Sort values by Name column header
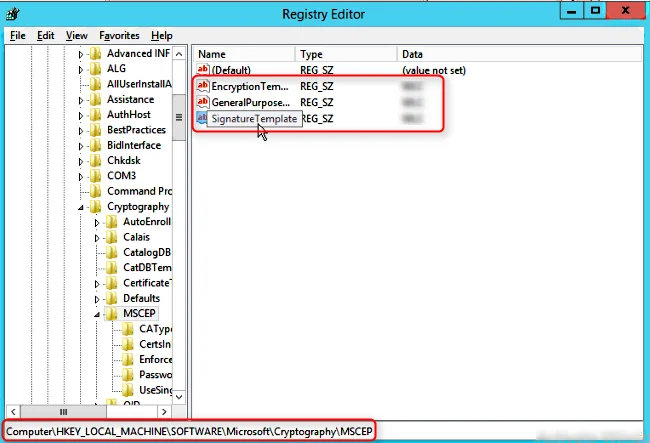Image resolution: width=650 pixels, height=443 pixels. pyautogui.click(x=244, y=54)
